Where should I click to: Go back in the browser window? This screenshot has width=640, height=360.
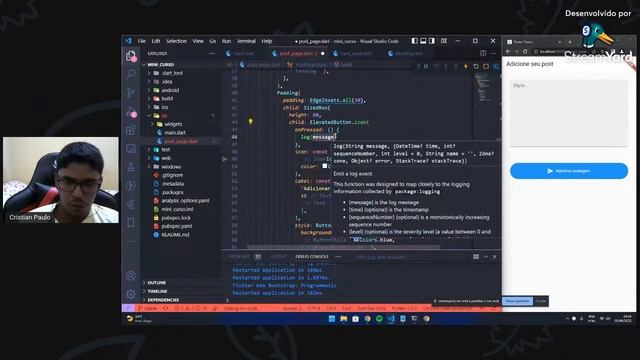tap(508, 51)
